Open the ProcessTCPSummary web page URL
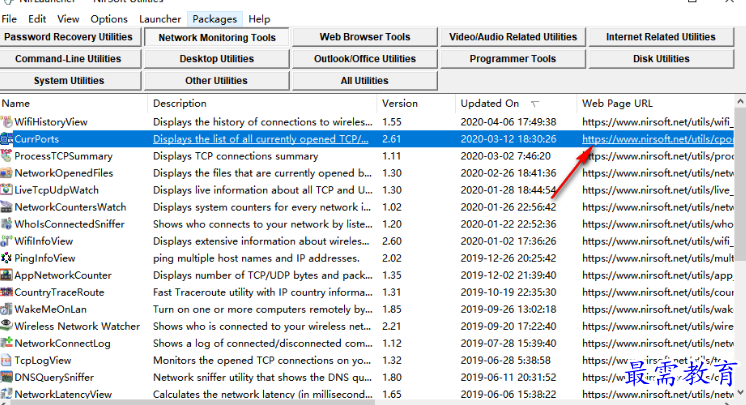Viewport: 746px width, 405px height. [x=658, y=156]
